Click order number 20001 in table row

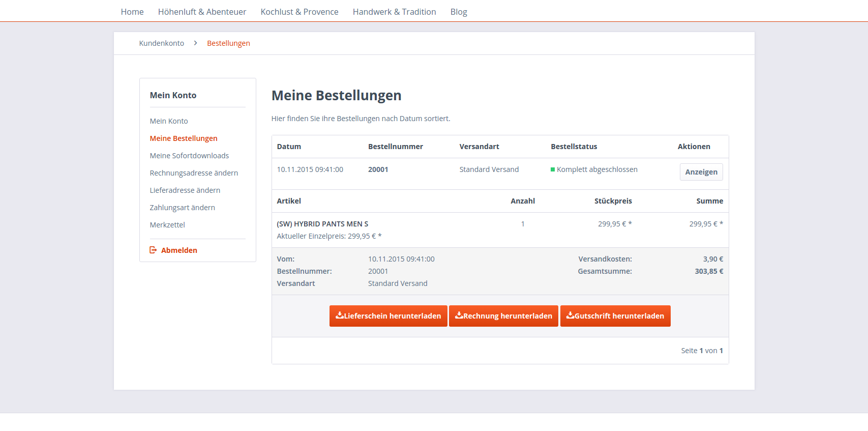(x=378, y=169)
